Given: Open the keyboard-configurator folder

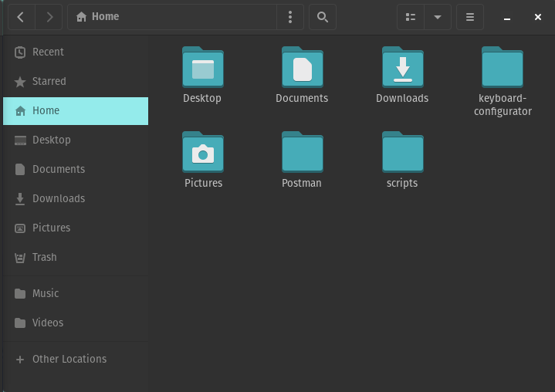Looking at the screenshot, I should 503,67.
